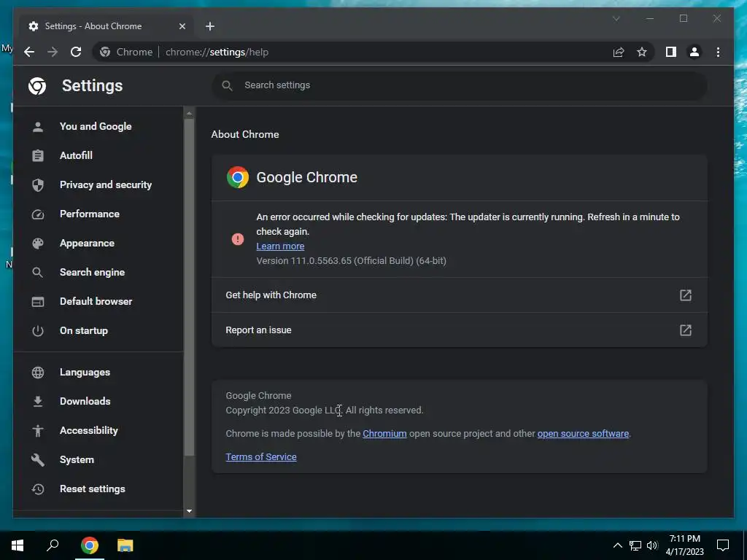Click the Search settings field
This screenshot has width=747, height=560.
pyautogui.click(x=460, y=85)
